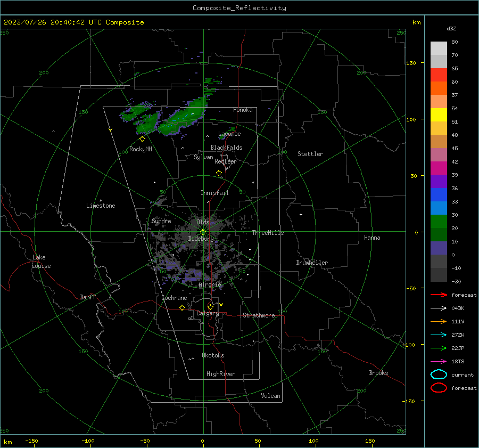Select the Sundre label

point(161,221)
